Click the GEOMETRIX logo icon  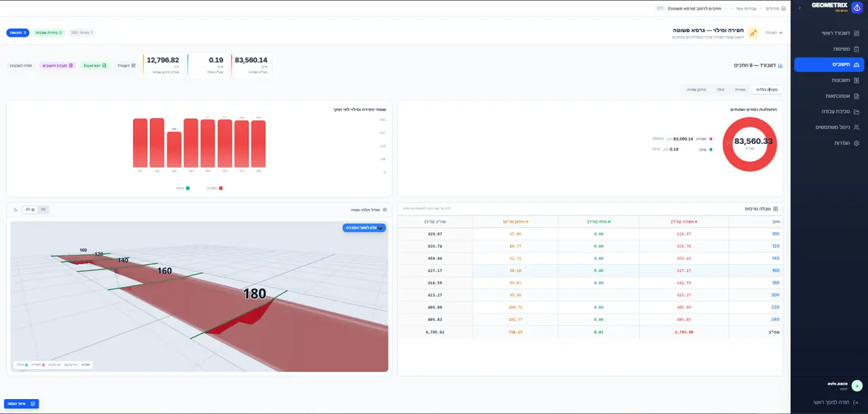(x=856, y=7)
